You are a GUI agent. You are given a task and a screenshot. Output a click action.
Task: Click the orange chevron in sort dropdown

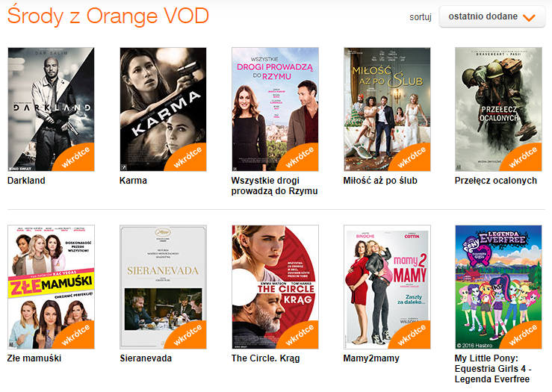[529, 18]
